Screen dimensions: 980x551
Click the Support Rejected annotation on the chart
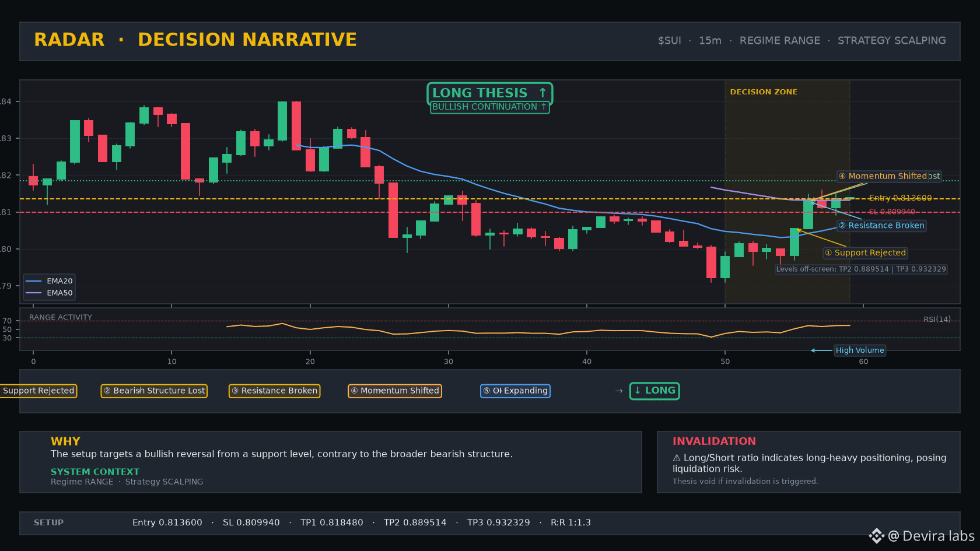[865, 253]
